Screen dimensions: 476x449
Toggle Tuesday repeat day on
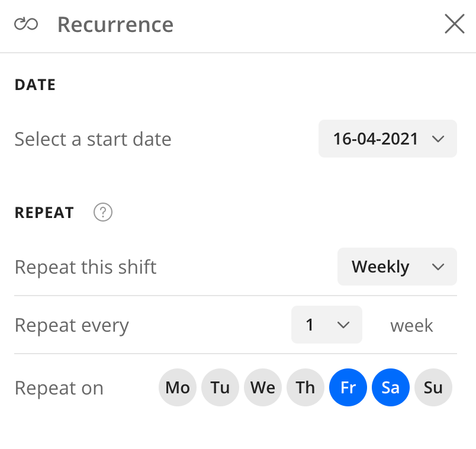[x=220, y=387]
